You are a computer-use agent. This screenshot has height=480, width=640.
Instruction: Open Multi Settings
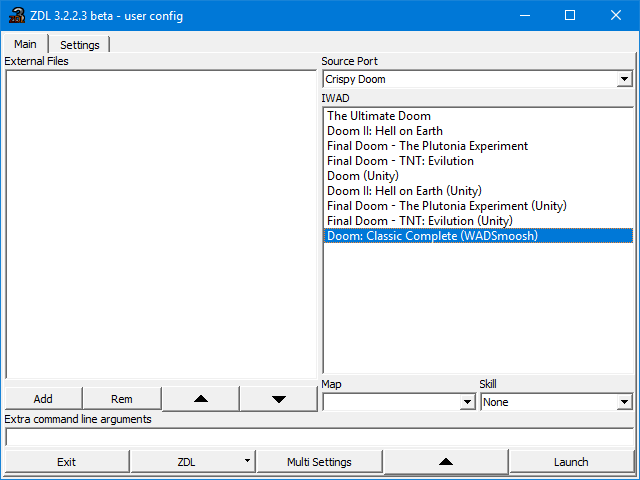pyautogui.click(x=319, y=462)
